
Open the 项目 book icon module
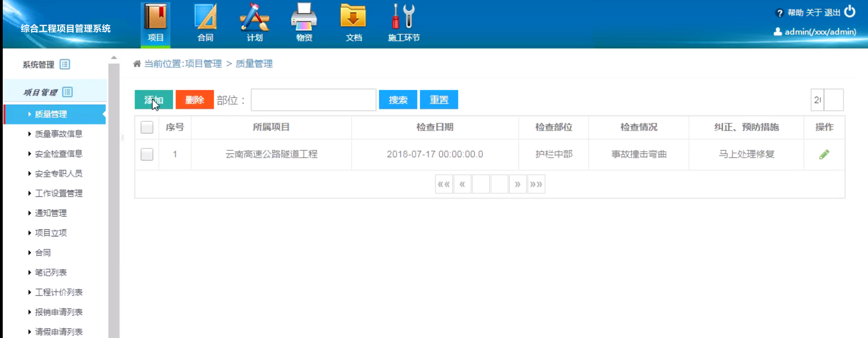(x=156, y=17)
